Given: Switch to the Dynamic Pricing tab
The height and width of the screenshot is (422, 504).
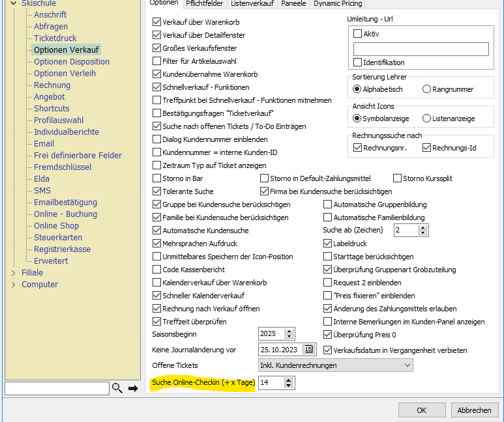Looking at the screenshot, I should pyautogui.click(x=338, y=3).
